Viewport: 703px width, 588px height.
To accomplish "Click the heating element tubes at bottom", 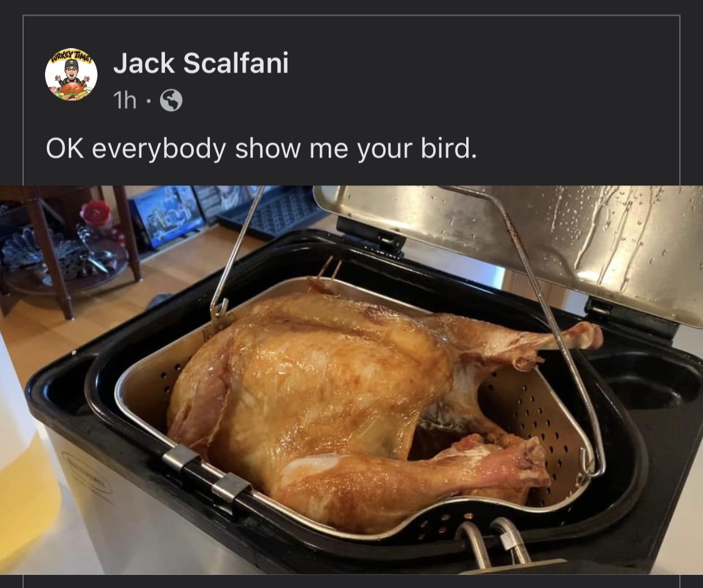I will click(x=493, y=543).
